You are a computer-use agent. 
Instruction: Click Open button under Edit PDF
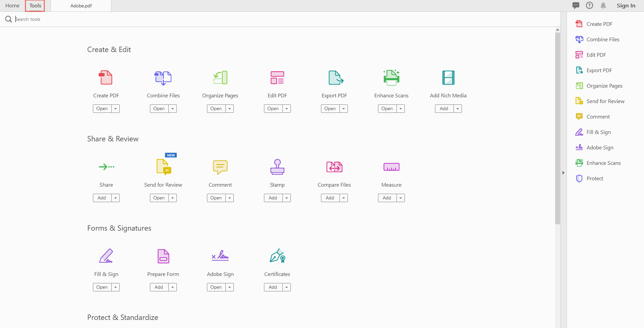pyautogui.click(x=273, y=108)
